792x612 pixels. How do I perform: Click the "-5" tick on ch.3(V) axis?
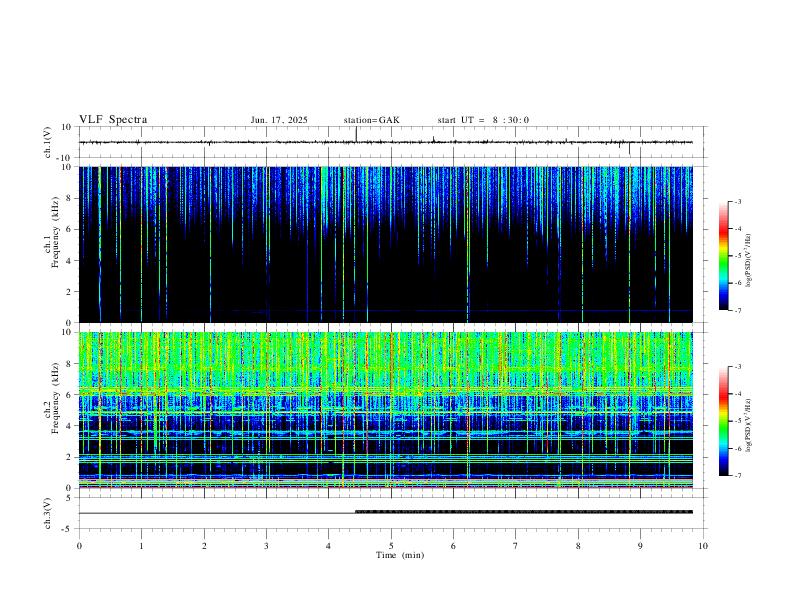click(x=68, y=529)
